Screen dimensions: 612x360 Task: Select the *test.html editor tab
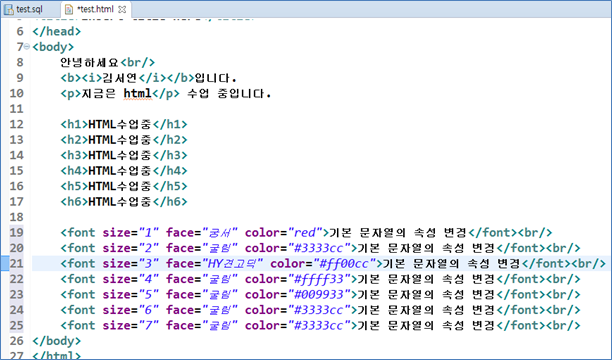pos(95,9)
